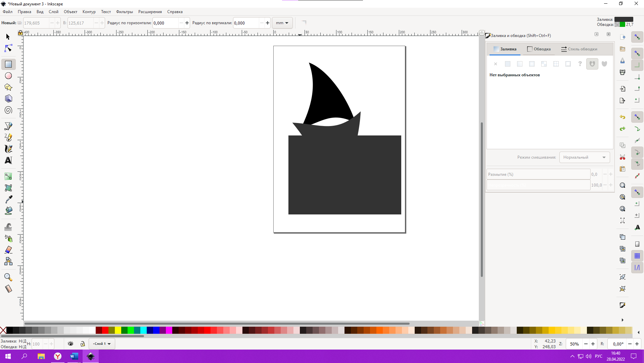Pick the yellow palette swatch

pyautogui.click(x=118, y=330)
